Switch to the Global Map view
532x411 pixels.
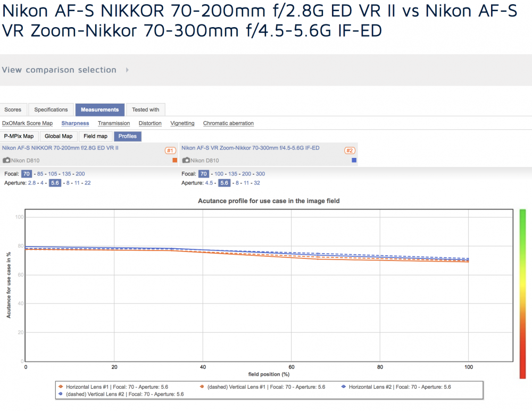point(59,136)
